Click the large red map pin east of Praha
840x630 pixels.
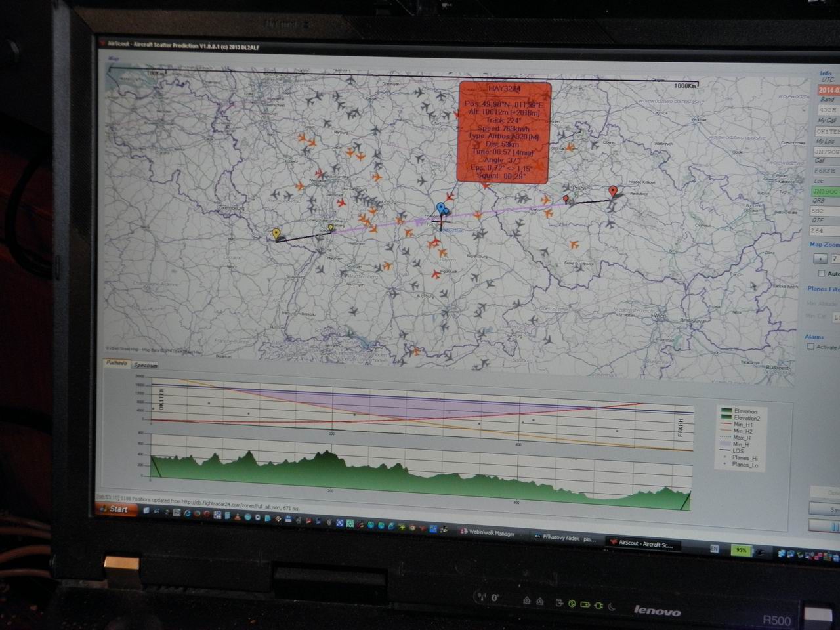pos(613,192)
